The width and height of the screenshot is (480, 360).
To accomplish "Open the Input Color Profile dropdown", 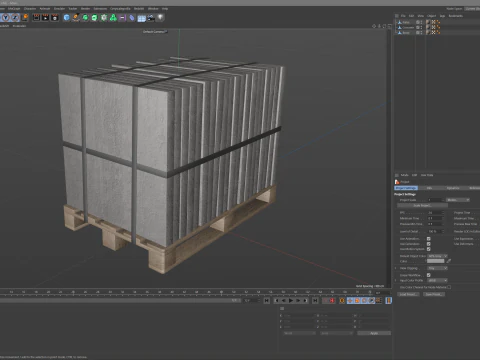I will point(437,280).
